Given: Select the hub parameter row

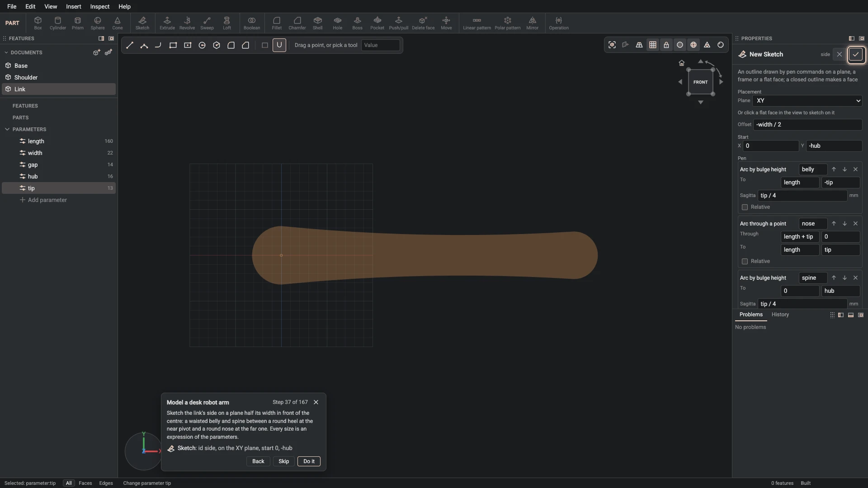Looking at the screenshot, I should pos(59,176).
